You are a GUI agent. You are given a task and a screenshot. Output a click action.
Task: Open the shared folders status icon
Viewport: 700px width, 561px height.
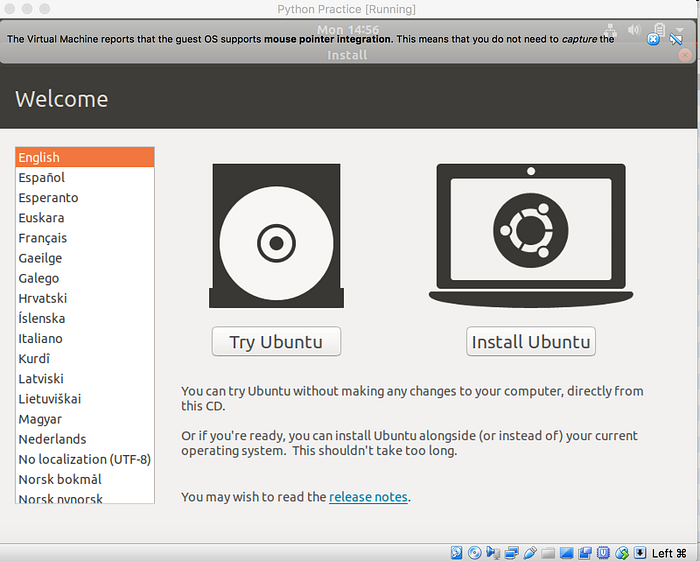point(548,553)
